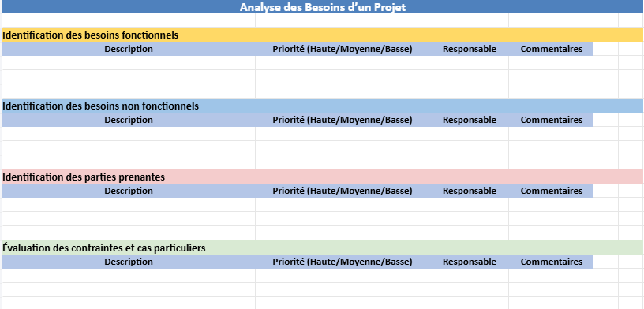
Task: Select the Commentaires header under Évaluation des contraintes
Action: tap(551, 262)
